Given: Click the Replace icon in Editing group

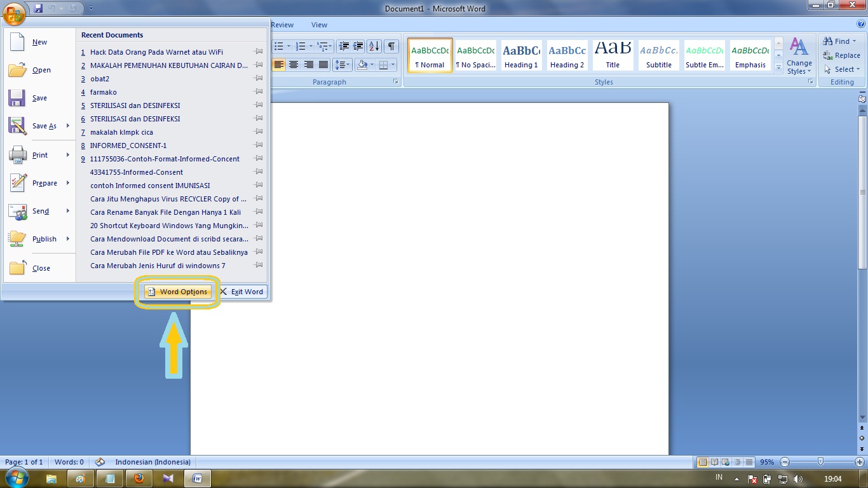Looking at the screenshot, I should pos(828,55).
